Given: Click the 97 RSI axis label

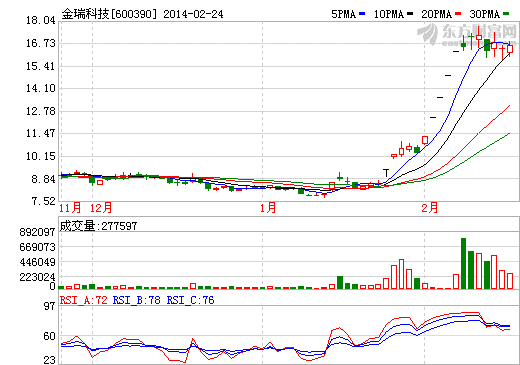Looking at the screenshot, I should tap(50, 306).
